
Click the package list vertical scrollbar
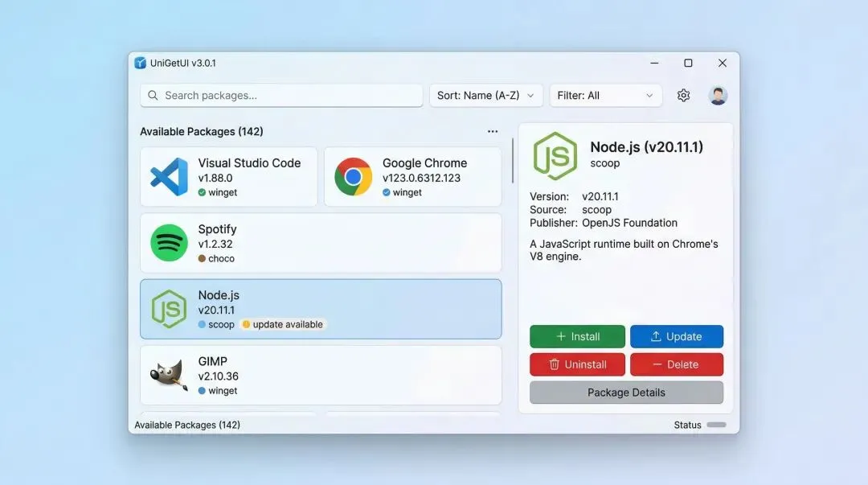tap(513, 160)
